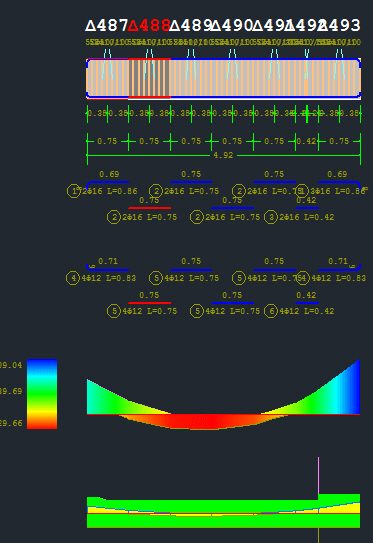Select the red rebar line above circled 2 2Φ16 L=0.75

tap(149, 208)
